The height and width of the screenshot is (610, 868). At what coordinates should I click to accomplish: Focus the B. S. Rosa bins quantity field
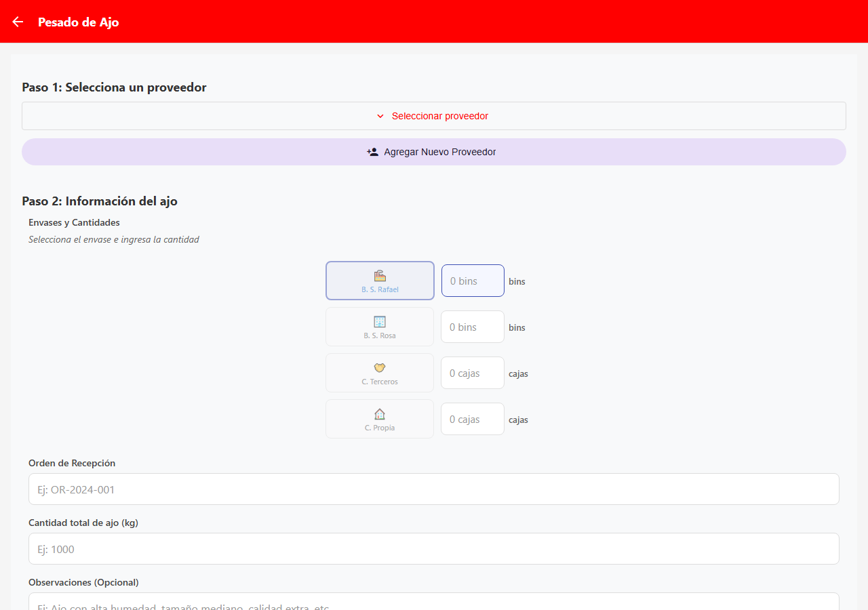pyautogui.click(x=473, y=327)
